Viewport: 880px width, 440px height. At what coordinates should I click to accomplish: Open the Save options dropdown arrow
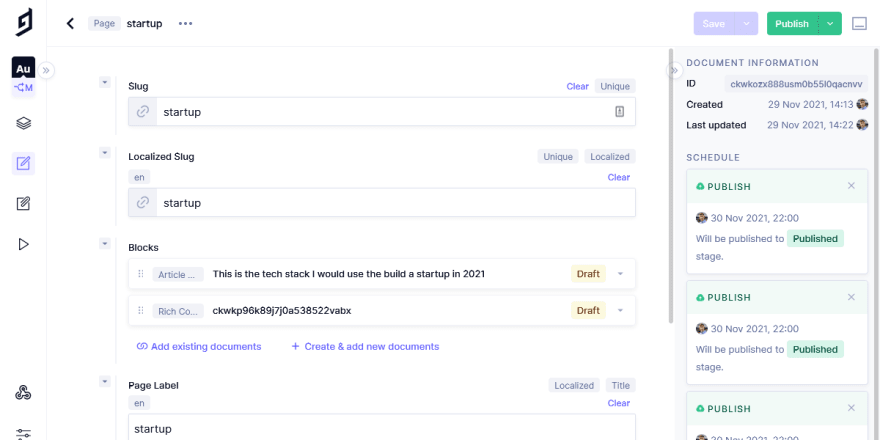[x=746, y=24]
